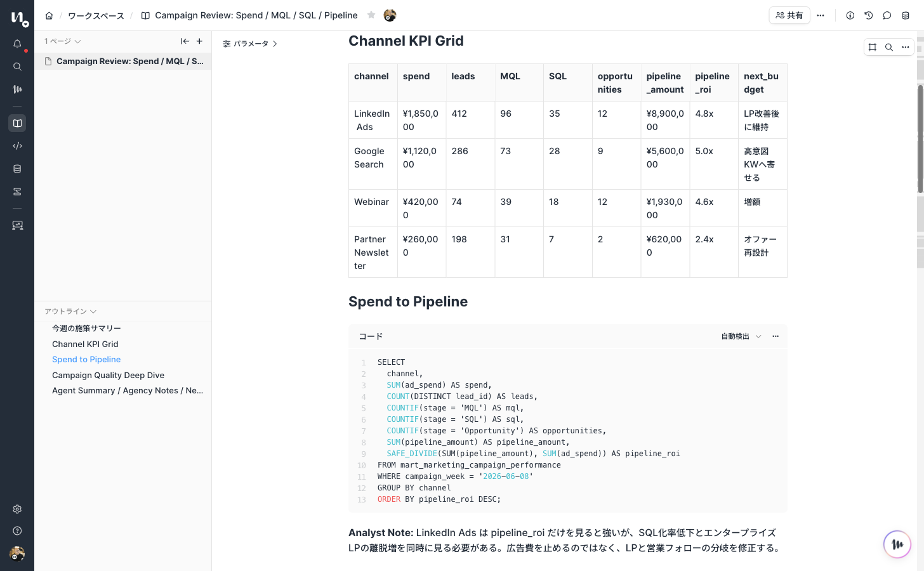Jump to 今週の施策サマリー in outline

86,329
